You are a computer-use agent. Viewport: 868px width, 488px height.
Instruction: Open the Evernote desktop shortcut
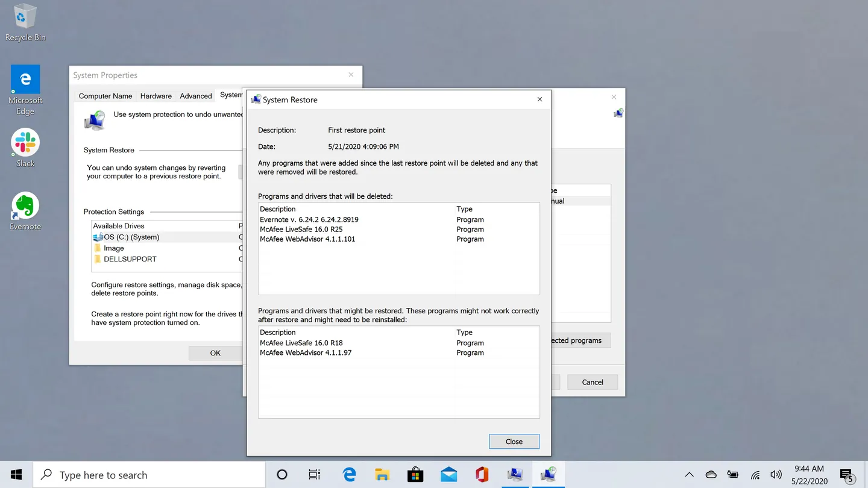tap(25, 211)
